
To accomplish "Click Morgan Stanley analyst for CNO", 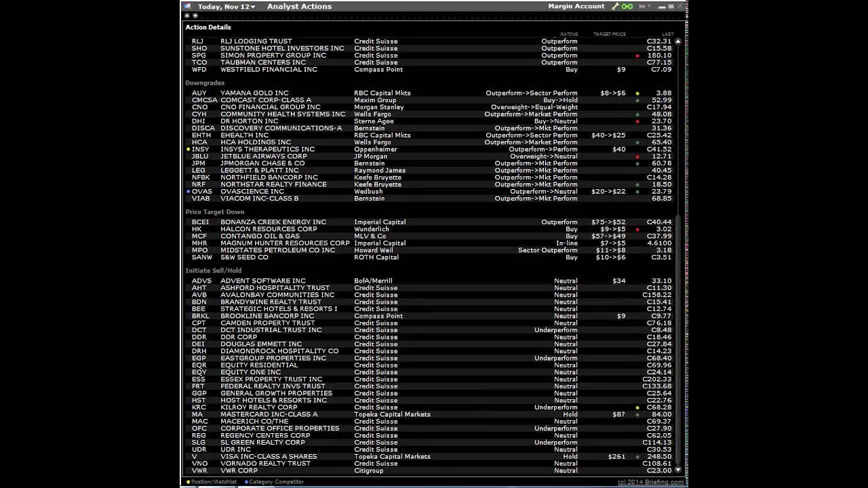I will 379,107.
